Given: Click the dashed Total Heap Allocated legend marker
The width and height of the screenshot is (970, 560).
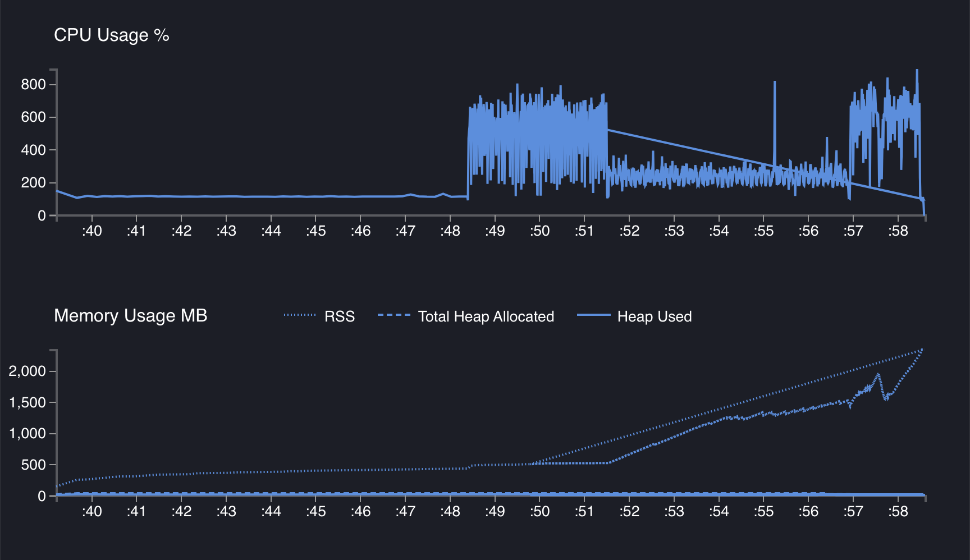Looking at the screenshot, I should 394,316.
